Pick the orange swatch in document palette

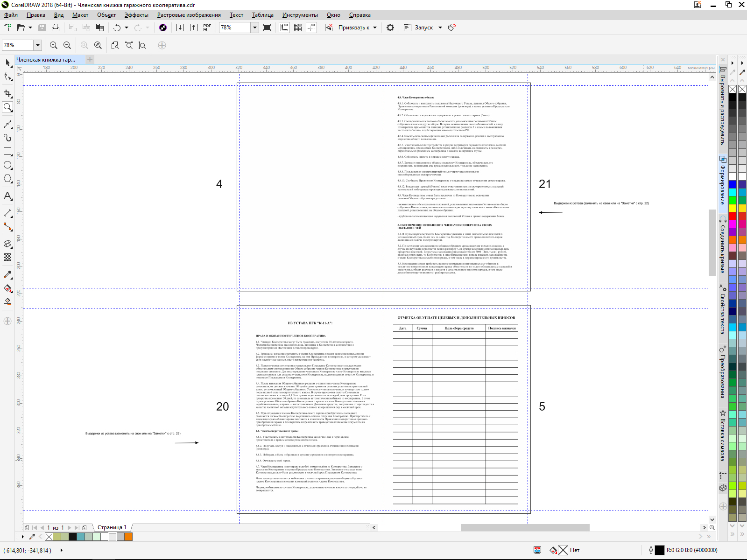point(128,537)
